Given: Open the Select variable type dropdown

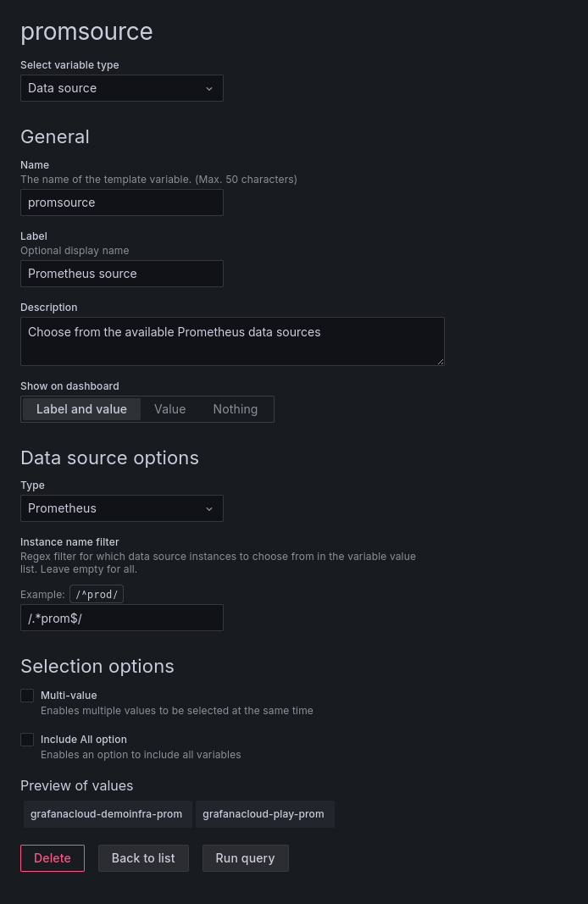Looking at the screenshot, I should [122, 88].
